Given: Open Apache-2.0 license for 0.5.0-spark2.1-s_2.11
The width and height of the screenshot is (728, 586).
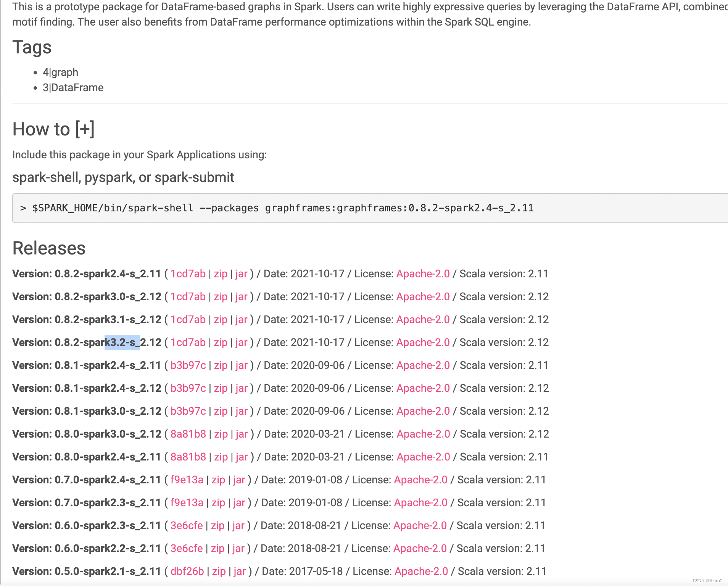Looking at the screenshot, I should (x=421, y=572).
